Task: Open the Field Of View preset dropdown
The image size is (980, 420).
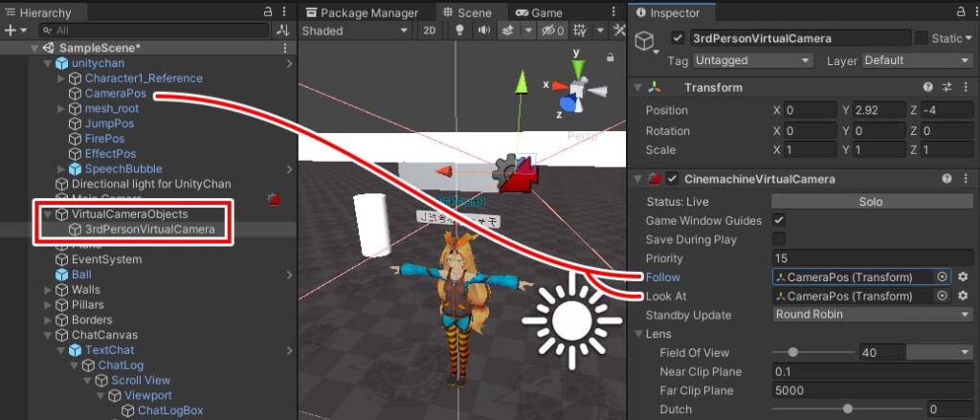Action: (940, 352)
